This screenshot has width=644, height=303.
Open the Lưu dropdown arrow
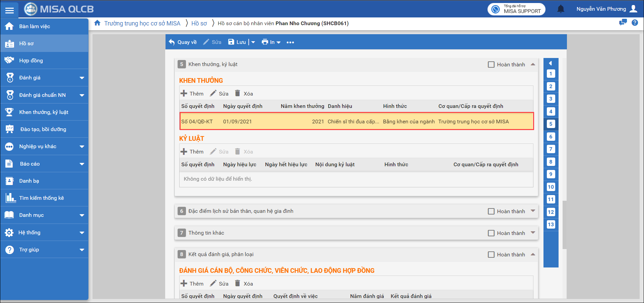click(253, 42)
